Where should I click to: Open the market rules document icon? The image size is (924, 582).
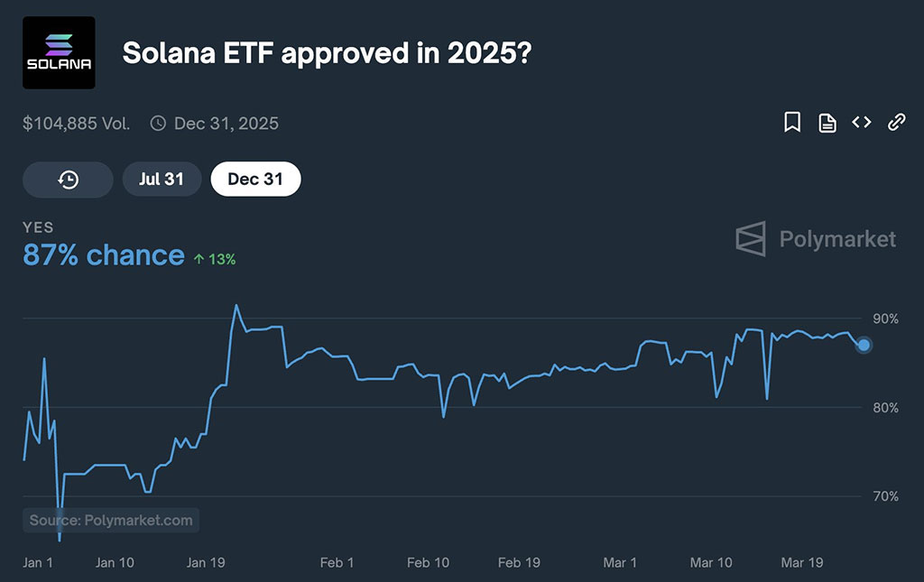(x=827, y=123)
